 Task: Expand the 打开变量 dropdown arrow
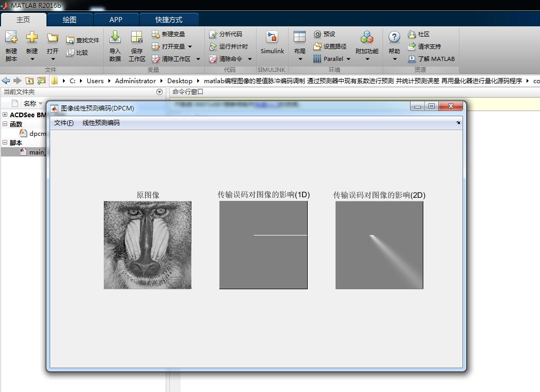click(190, 46)
